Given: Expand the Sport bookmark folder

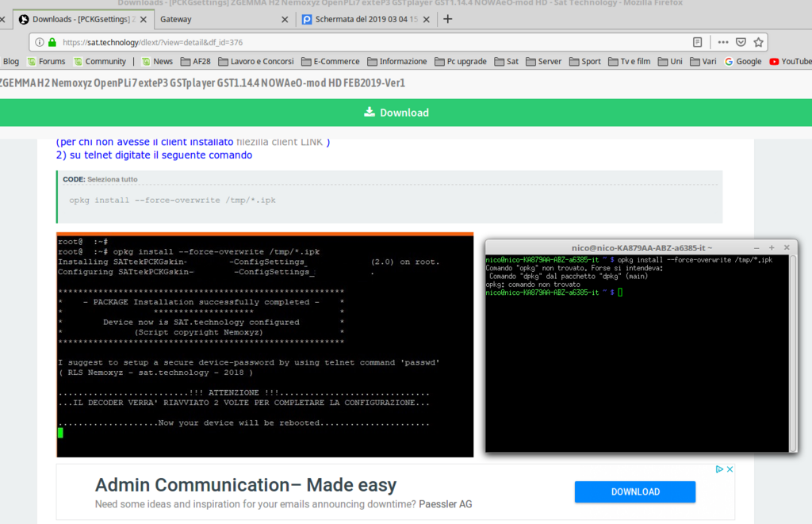Looking at the screenshot, I should (585, 62).
